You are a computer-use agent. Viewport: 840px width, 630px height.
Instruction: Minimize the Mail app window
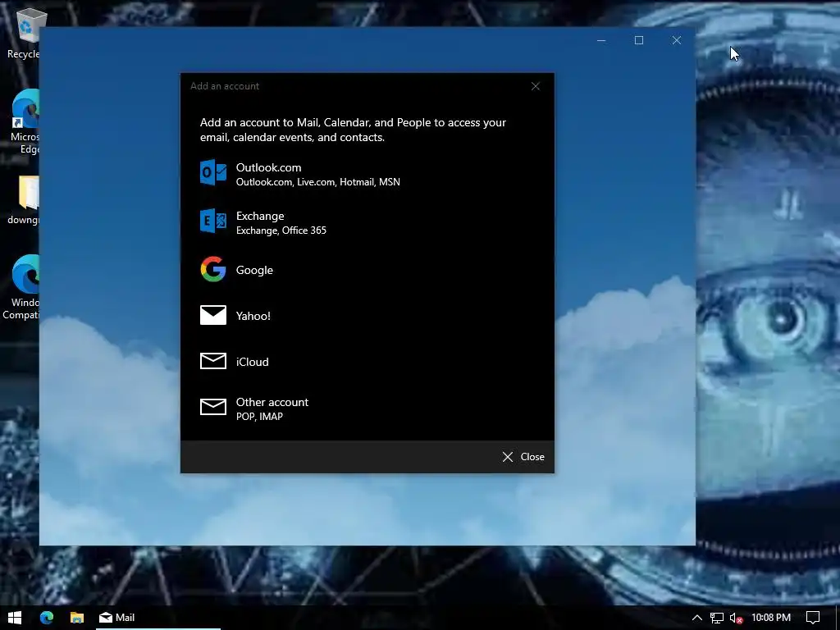point(601,40)
